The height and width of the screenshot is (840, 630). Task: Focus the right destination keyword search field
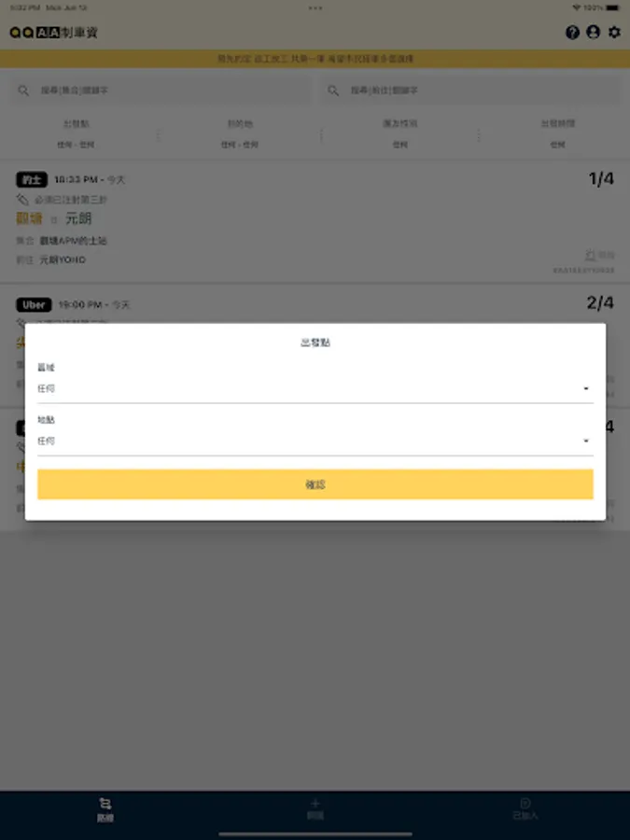(x=469, y=91)
